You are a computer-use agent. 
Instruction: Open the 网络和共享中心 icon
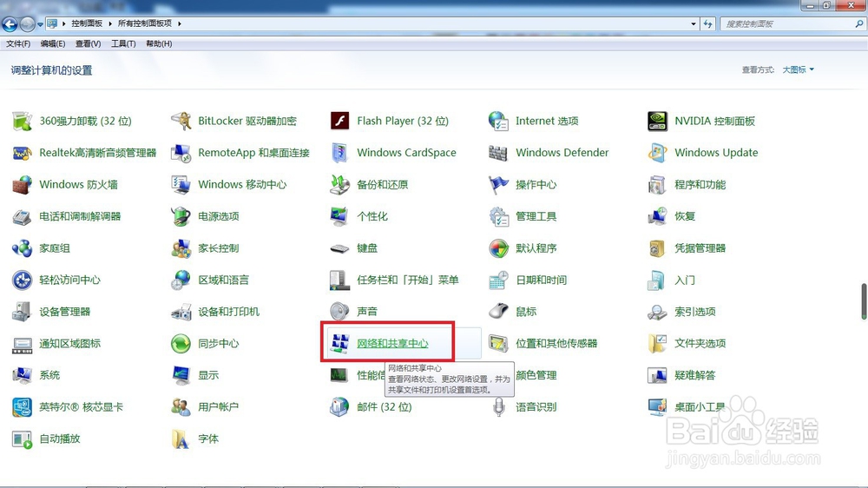(x=339, y=344)
